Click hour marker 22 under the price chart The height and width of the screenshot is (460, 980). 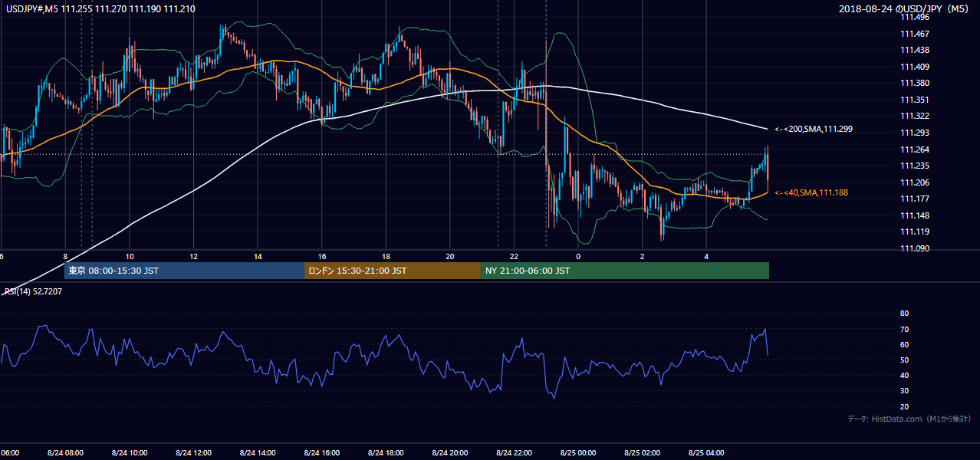[x=514, y=257]
